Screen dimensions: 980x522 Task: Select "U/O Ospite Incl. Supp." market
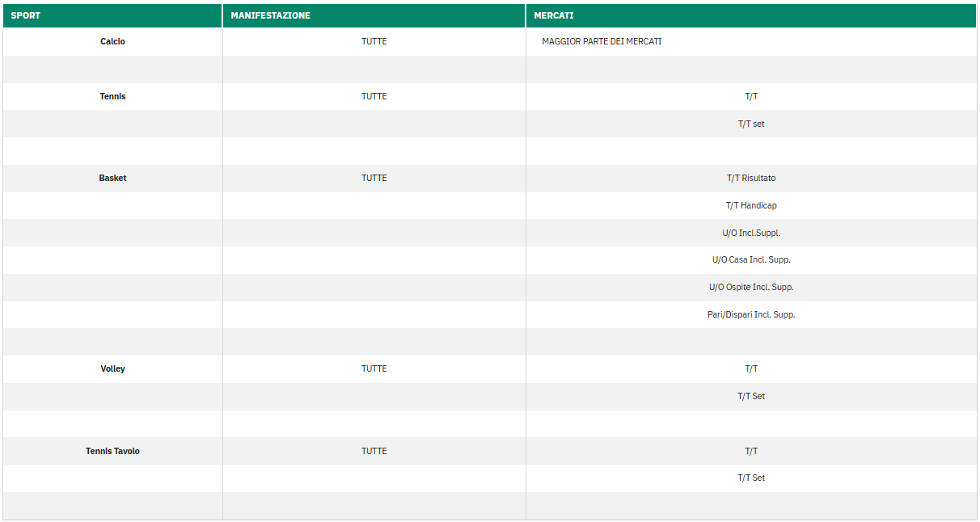pos(751,287)
